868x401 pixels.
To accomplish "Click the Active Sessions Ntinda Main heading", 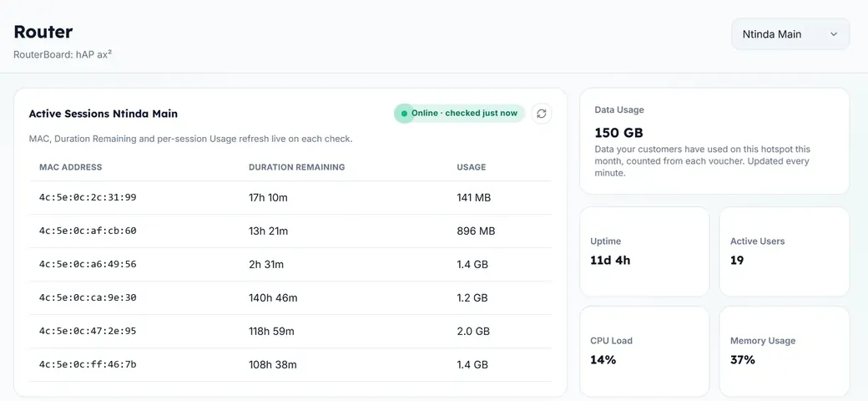I will [x=103, y=114].
